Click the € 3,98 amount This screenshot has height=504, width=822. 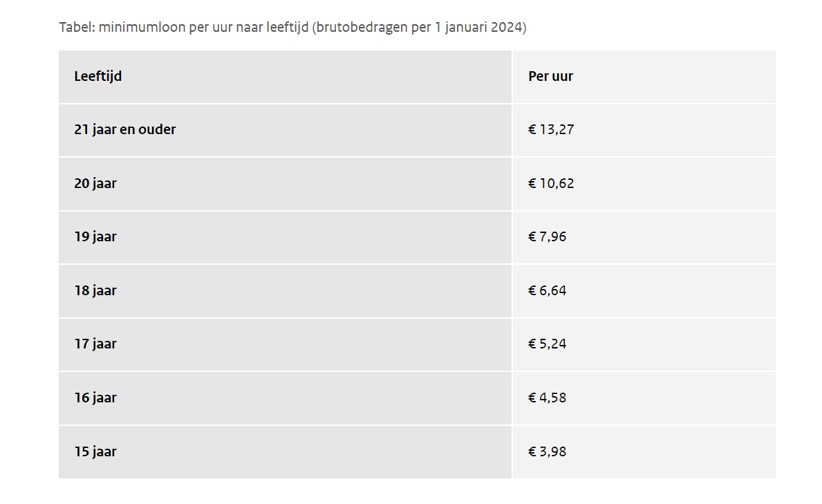click(x=548, y=451)
